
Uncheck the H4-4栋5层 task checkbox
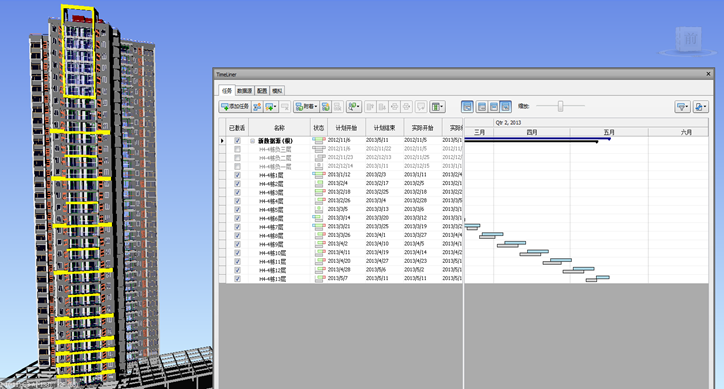pos(237,210)
